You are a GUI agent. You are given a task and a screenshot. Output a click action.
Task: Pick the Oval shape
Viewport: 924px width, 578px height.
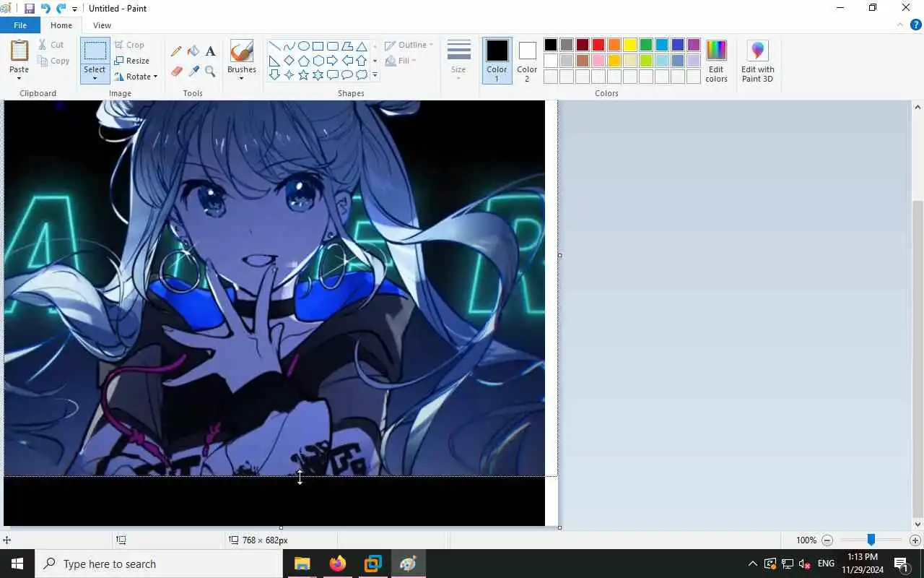point(303,46)
